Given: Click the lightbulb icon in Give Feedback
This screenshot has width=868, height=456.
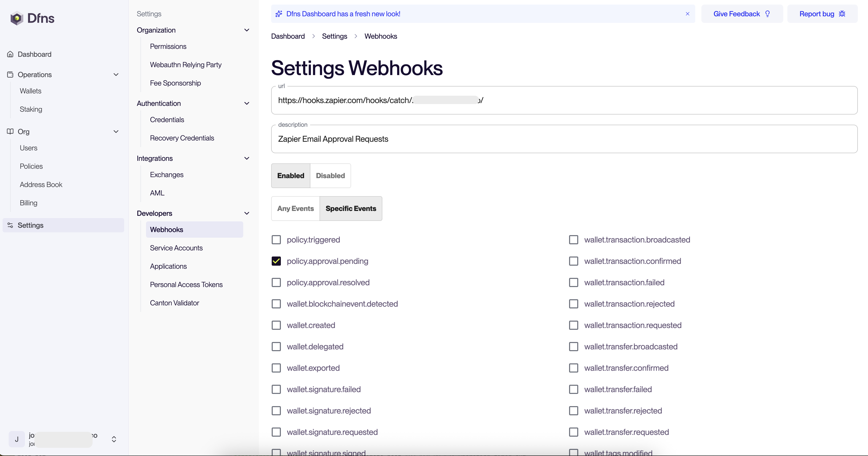Looking at the screenshot, I should pyautogui.click(x=768, y=14).
